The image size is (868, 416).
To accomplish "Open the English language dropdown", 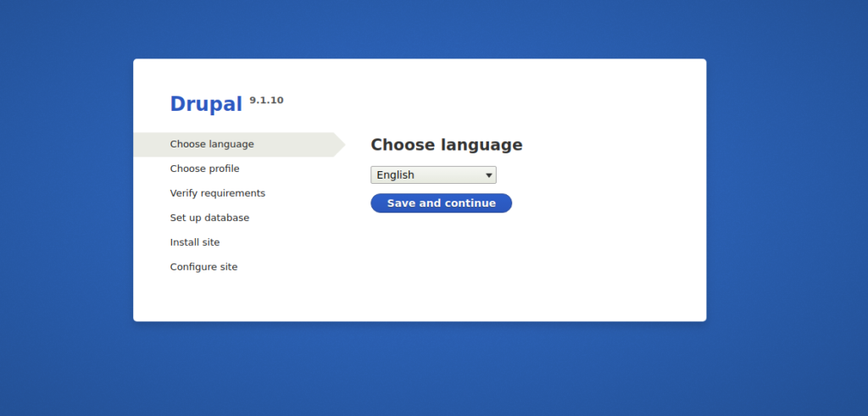I will [433, 175].
